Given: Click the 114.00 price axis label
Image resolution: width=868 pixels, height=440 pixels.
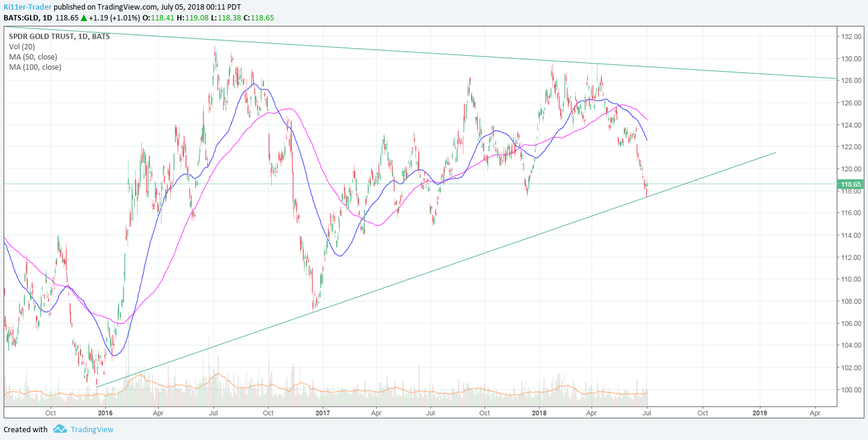Looking at the screenshot, I should click(851, 235).
